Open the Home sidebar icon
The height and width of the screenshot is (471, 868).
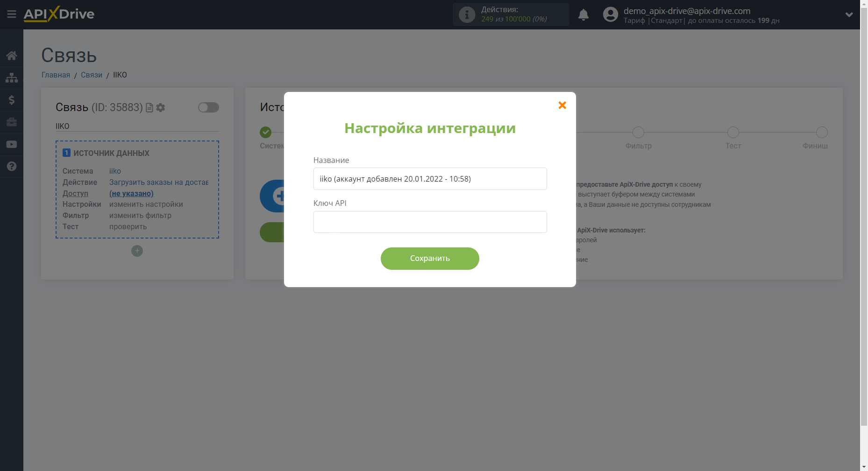coord(12,56)
